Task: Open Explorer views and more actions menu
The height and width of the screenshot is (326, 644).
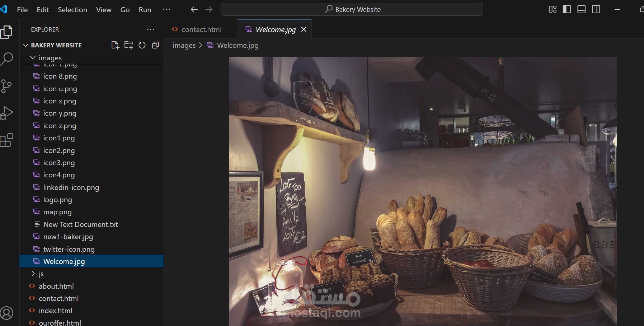Action: 151,29
